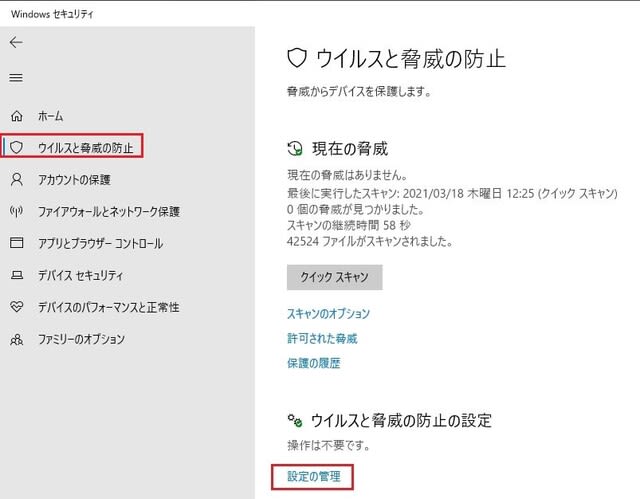Click the device health heart icon
This screenshot has height=499, width=640.
16,306
